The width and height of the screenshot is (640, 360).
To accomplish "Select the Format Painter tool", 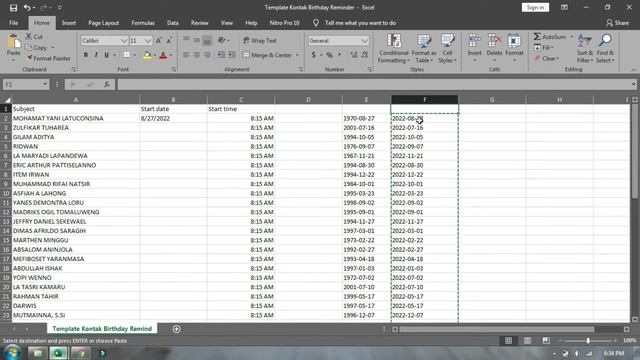I will pyautogui.click(x=48, y=58).
